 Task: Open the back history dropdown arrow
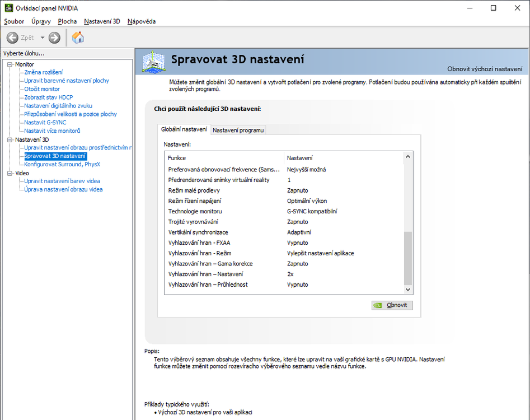pos(42,38)
